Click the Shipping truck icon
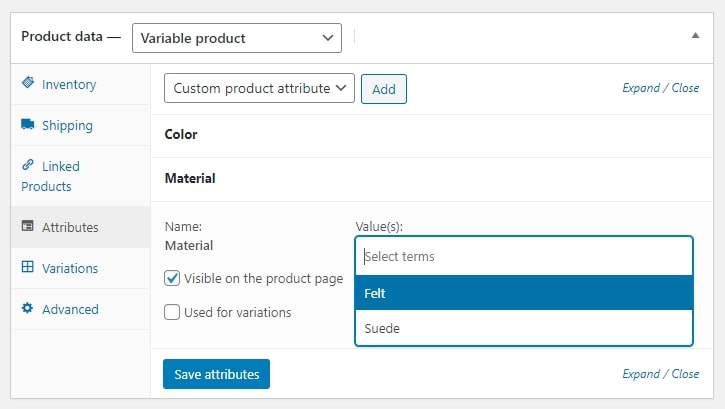Viewport: 725px width, 409px height. click(x=28, y=125)
